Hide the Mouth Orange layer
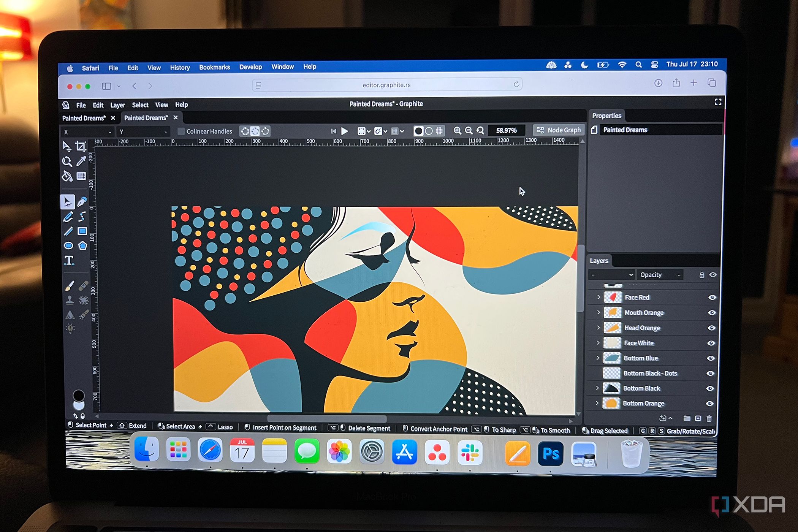Viewport: 798px width, 532px height. tap(712, 313)
